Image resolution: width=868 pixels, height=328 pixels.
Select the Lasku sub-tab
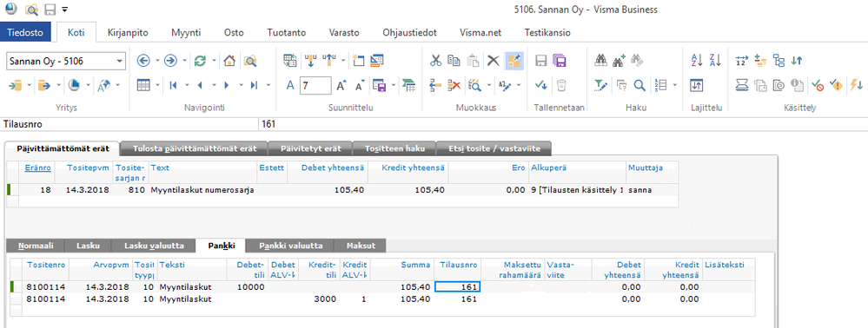click(88, 246)
